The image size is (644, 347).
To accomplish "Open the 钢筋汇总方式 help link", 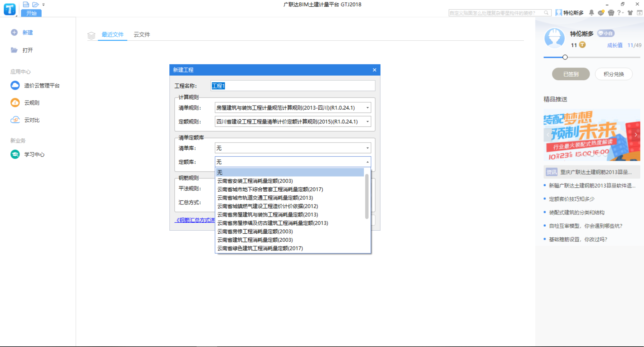I will click(195, 220).
